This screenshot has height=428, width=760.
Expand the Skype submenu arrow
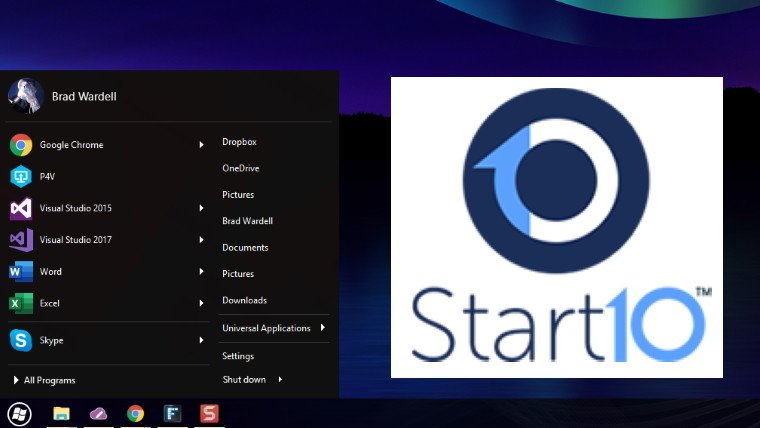pyautogui.click(x=201, y=340)
